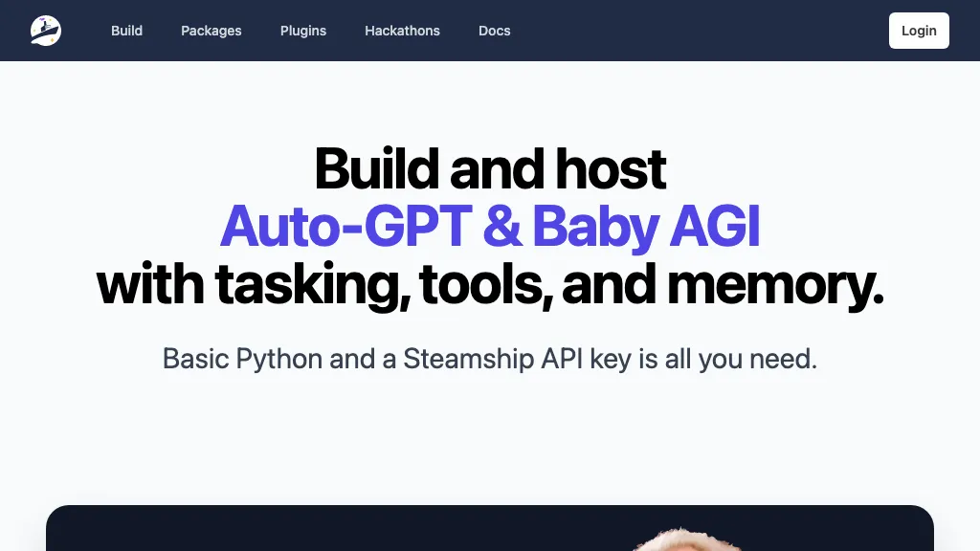Click the "Build and host" headline
Viewport: 980px width, 551px height.
pyautogui.click(x=490, y=167)
